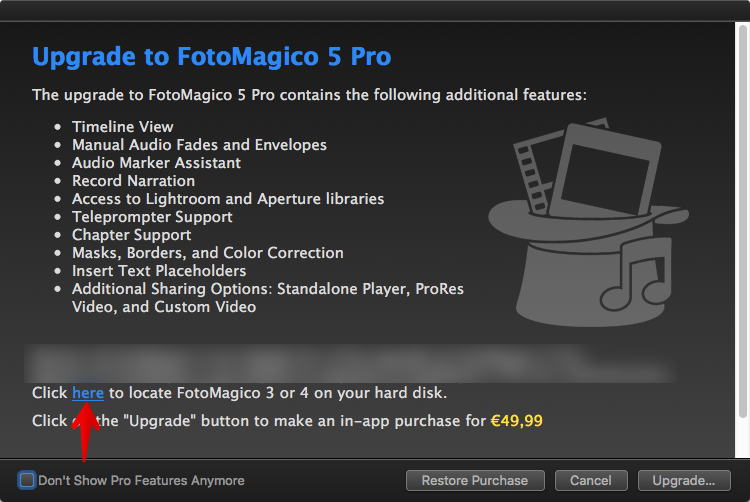Click the "Timeline View" feature line
Image resolution: width=750 pixels, height=502 pixels.
(x=123, y=127)
